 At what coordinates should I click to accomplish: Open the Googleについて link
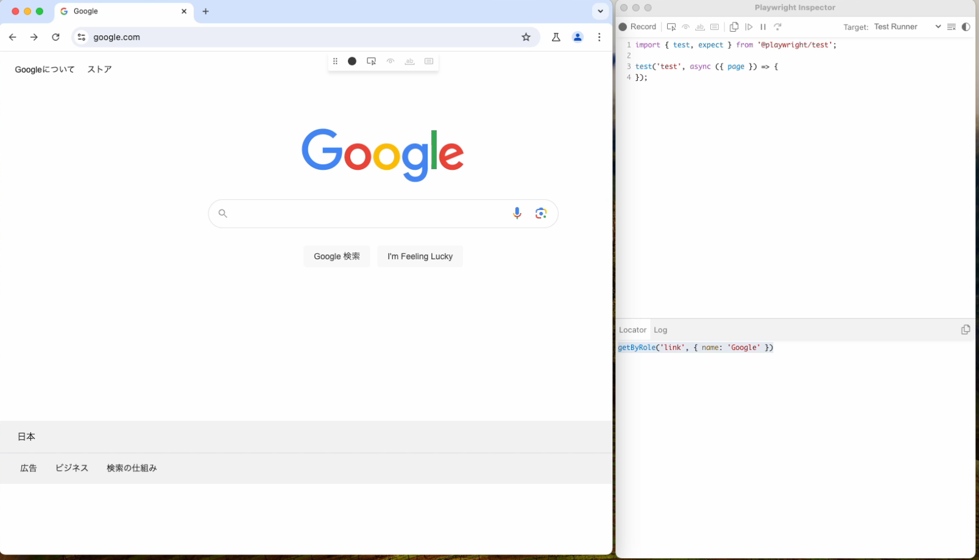[44, 69]
